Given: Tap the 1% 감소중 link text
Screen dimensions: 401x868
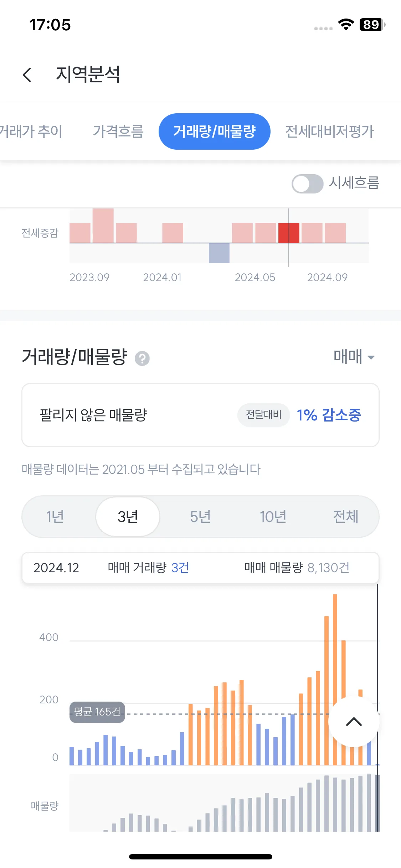Looking at the screenshot, I should point(329,415).
